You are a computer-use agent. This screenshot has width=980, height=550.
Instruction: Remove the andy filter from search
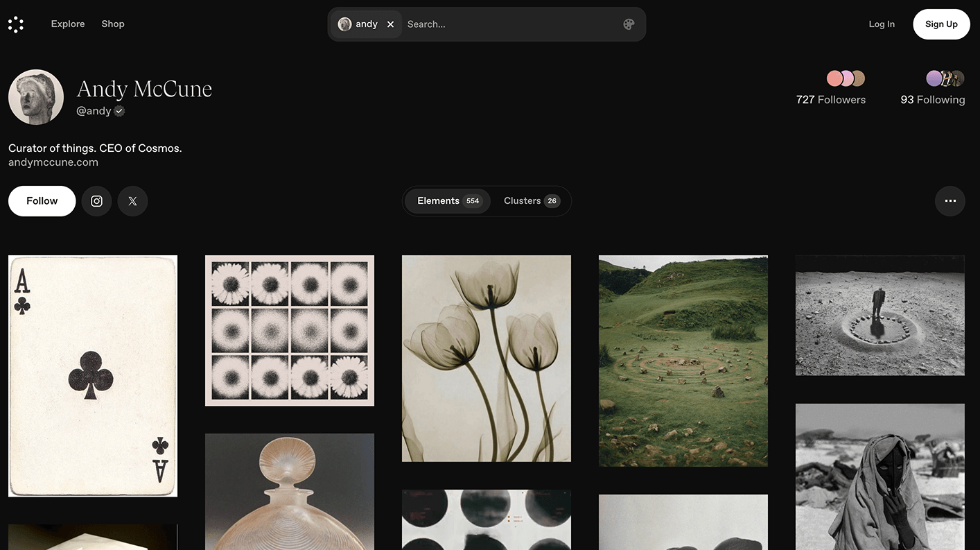click(x=390, y=24)
